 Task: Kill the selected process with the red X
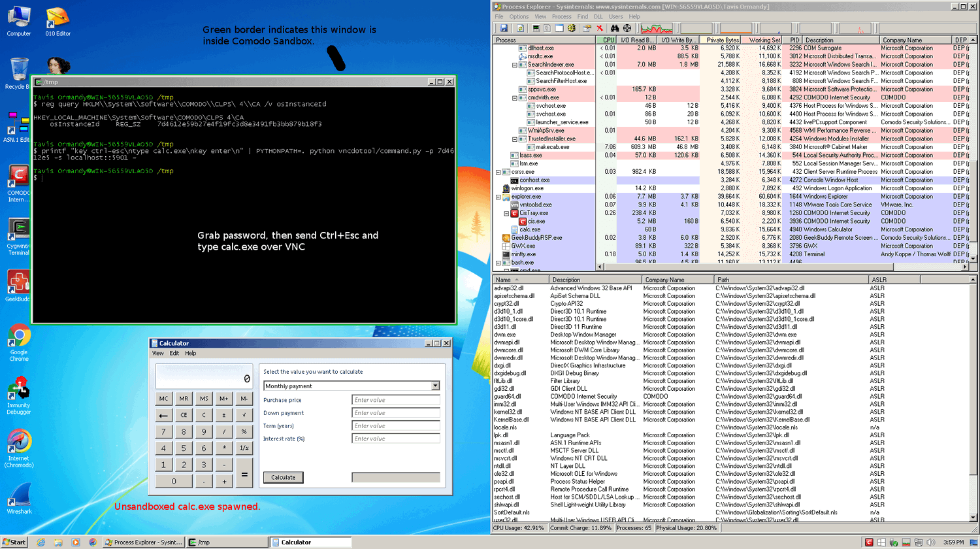click(599, 28)
